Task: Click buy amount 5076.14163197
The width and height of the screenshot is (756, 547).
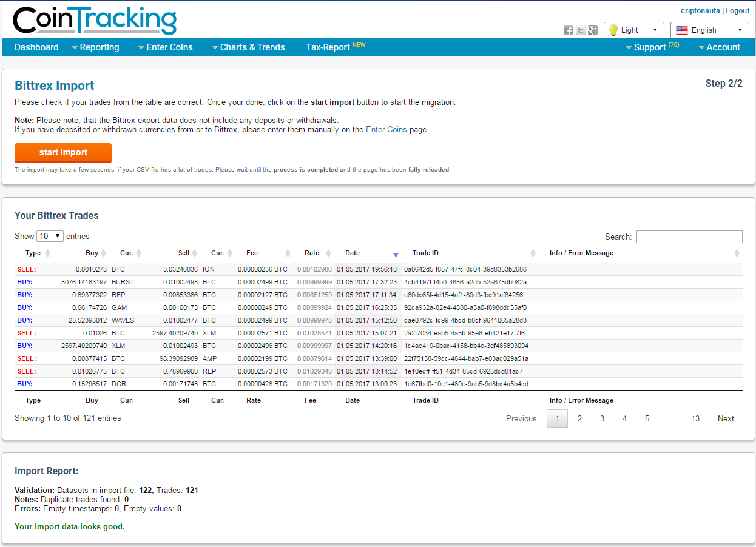Action: pos(84,282)
